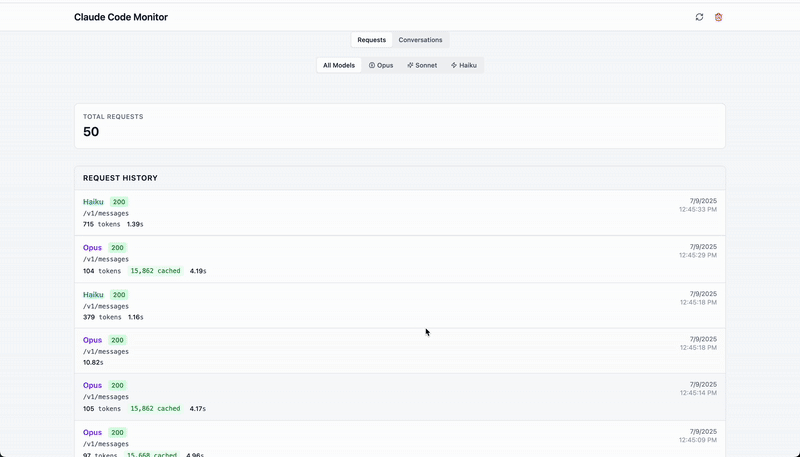Open the Haiku request with 379 tokens
This screenshot has width=800, height=457.
pos(400,306)
